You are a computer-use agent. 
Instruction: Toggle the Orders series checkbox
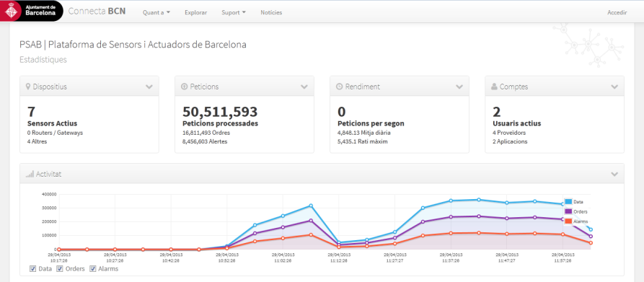click(60, 269)
